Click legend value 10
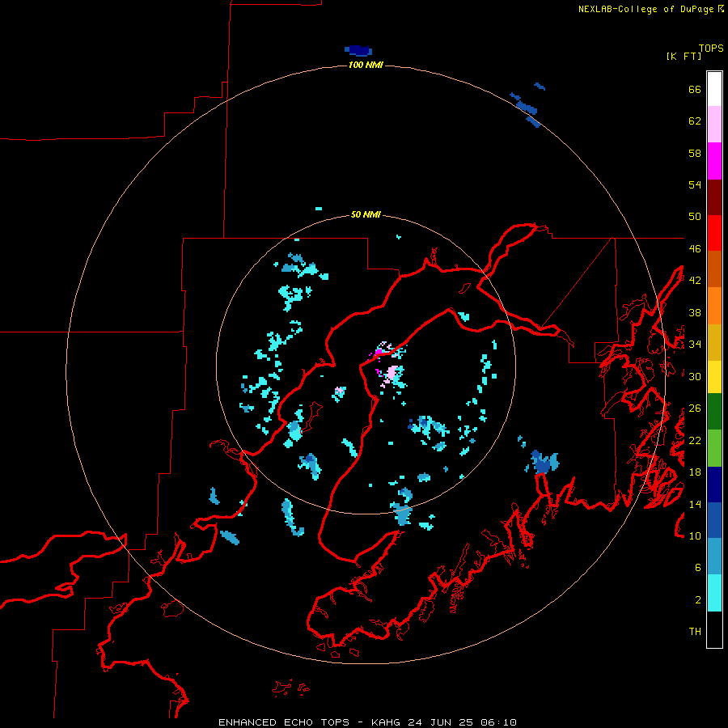 click(695, 535)
